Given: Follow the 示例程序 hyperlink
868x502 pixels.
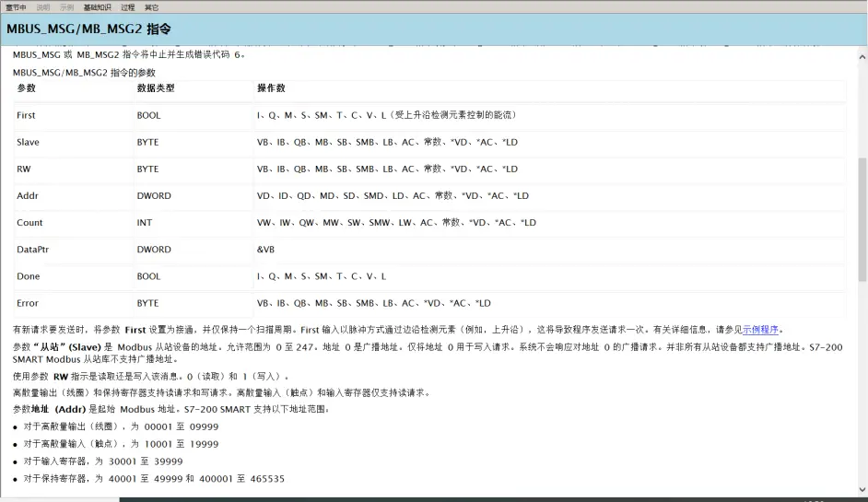Looking at the screenshot, I should pyautogui.click(x=761, y=329).
